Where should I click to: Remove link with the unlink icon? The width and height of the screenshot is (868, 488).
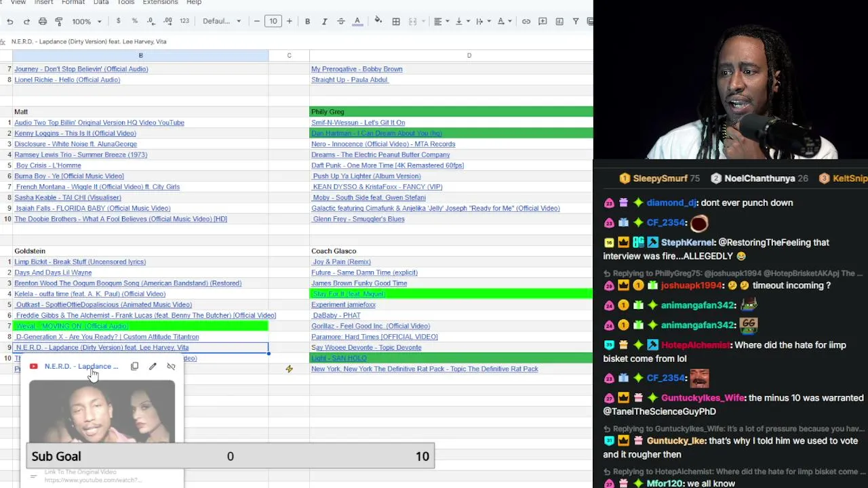171,367
